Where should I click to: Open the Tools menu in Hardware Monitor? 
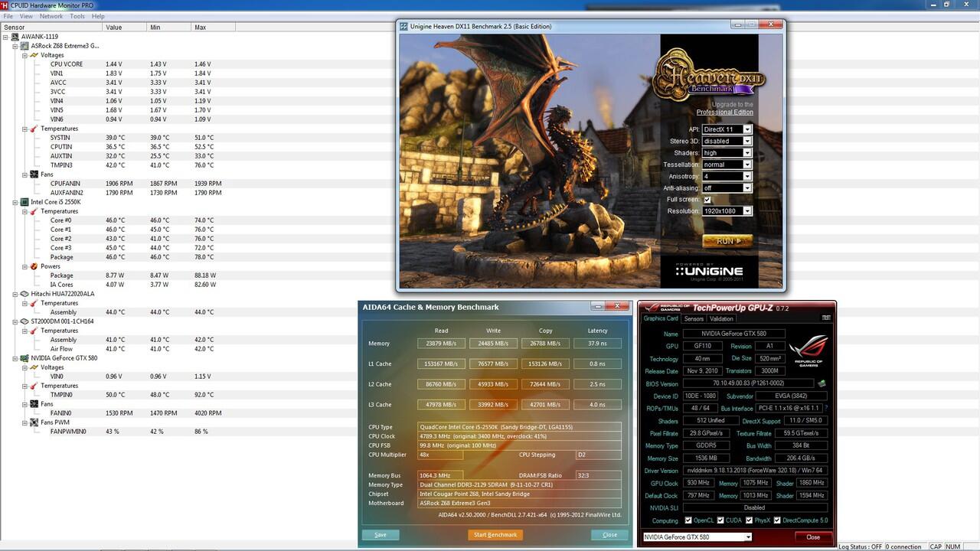point(77,16)
